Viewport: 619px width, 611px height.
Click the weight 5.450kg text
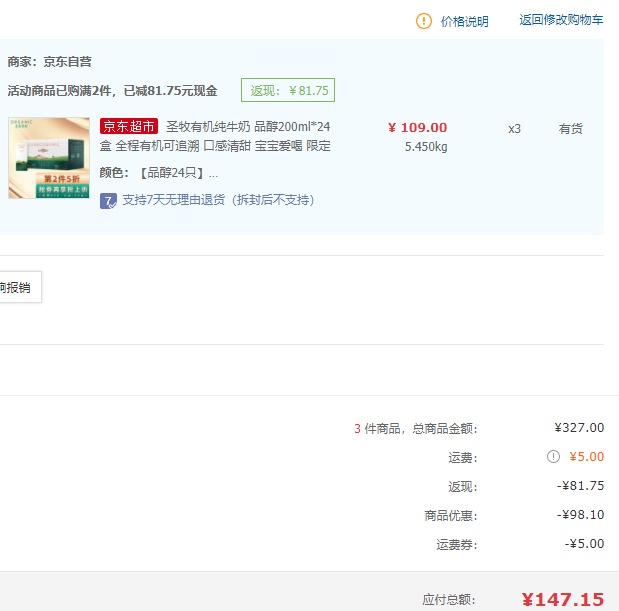tap(426, 147)
